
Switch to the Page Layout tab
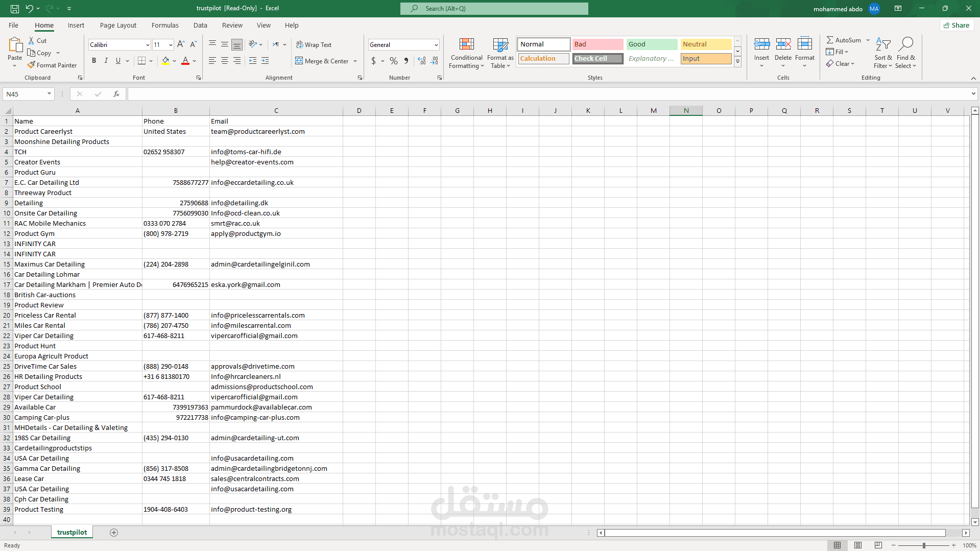(118, 26)
